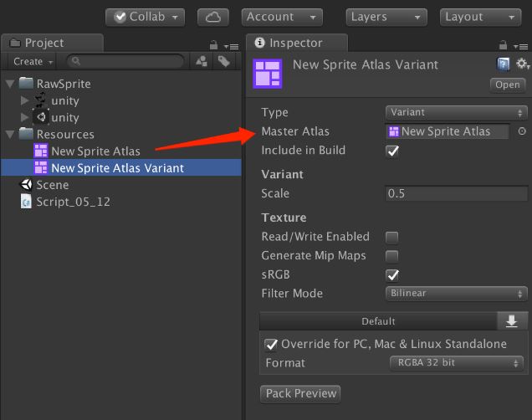Click the Pack Preview button
532x420 pixels.
pos(300,393)
